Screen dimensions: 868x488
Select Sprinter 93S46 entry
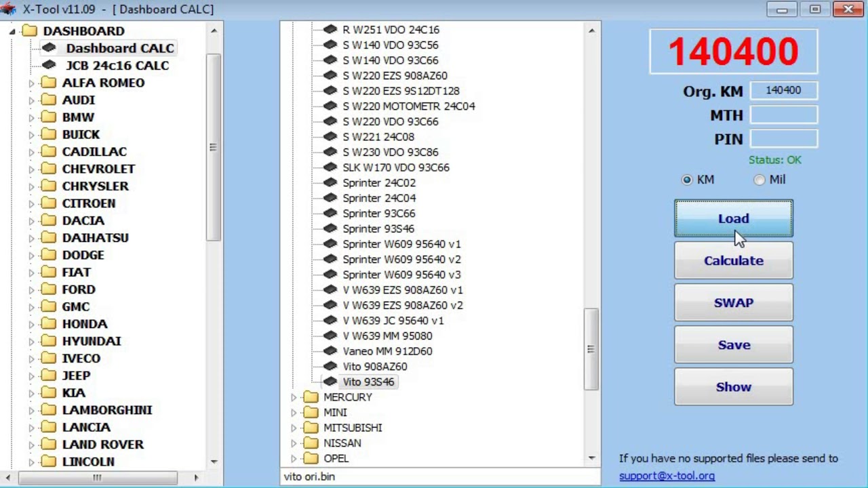point(378,228)
